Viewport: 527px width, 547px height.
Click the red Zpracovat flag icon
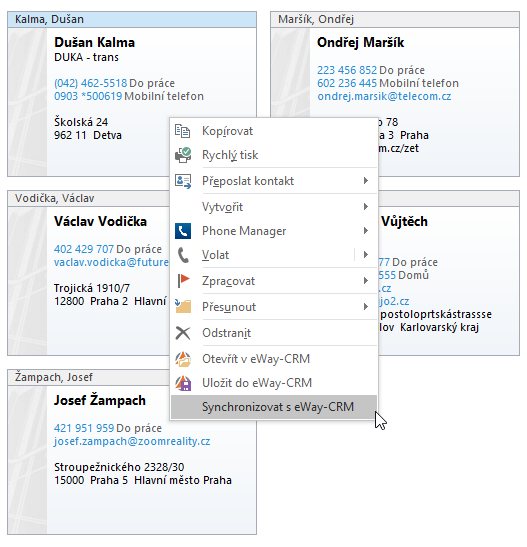pos(183,281)
